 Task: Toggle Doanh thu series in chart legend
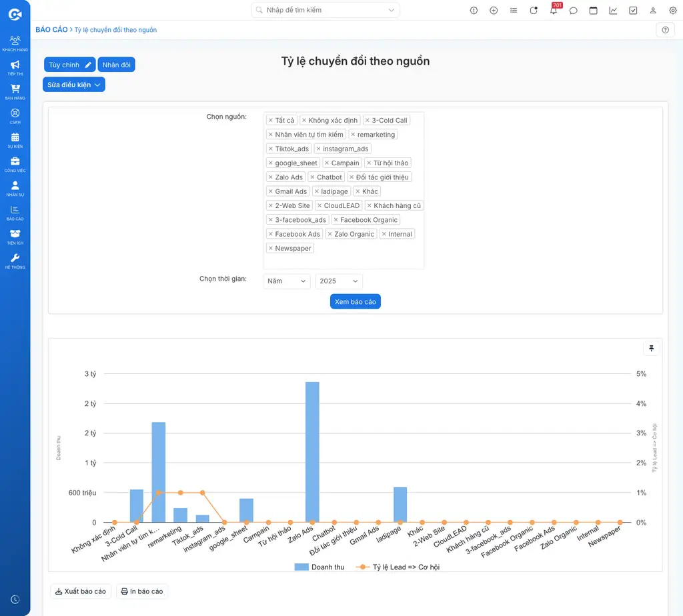tap(319, 567)
